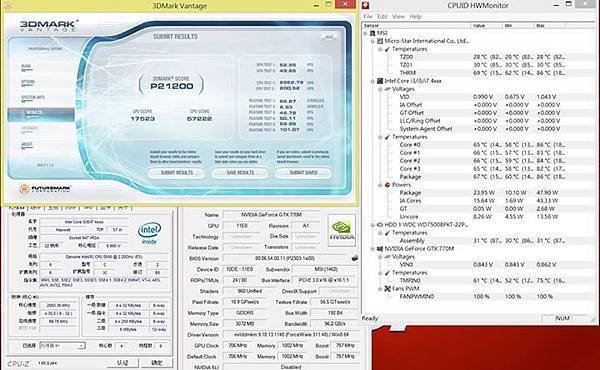Screen dimensions: 600x370
Task: Collapse the Fans PWM tree node
Action: (380, 289)
